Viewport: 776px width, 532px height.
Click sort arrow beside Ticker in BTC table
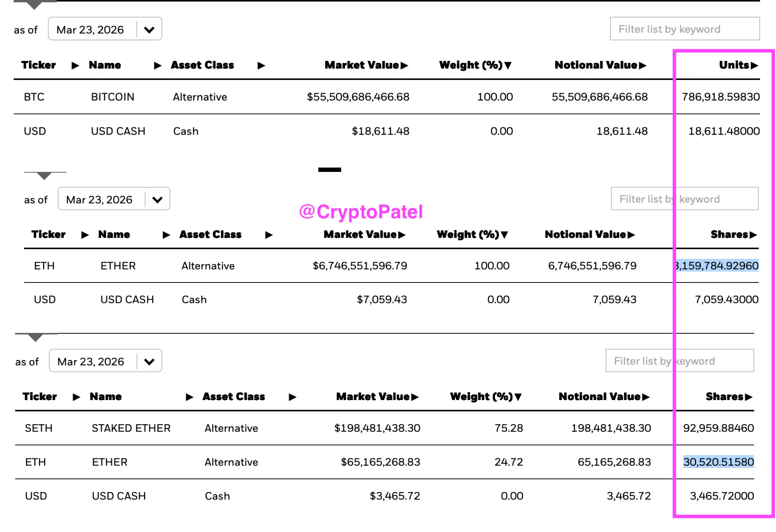pyautogui.click(x=75, y=66)
